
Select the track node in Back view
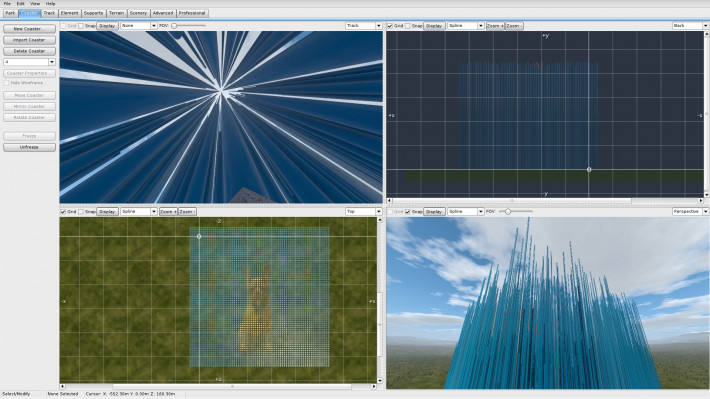coord(589,170)
